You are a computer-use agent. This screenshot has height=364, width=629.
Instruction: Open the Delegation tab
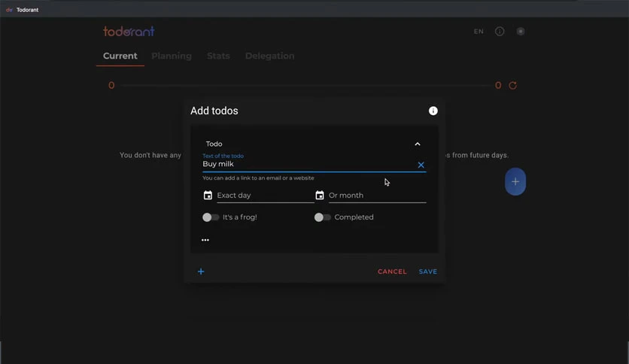pos(269,56)
